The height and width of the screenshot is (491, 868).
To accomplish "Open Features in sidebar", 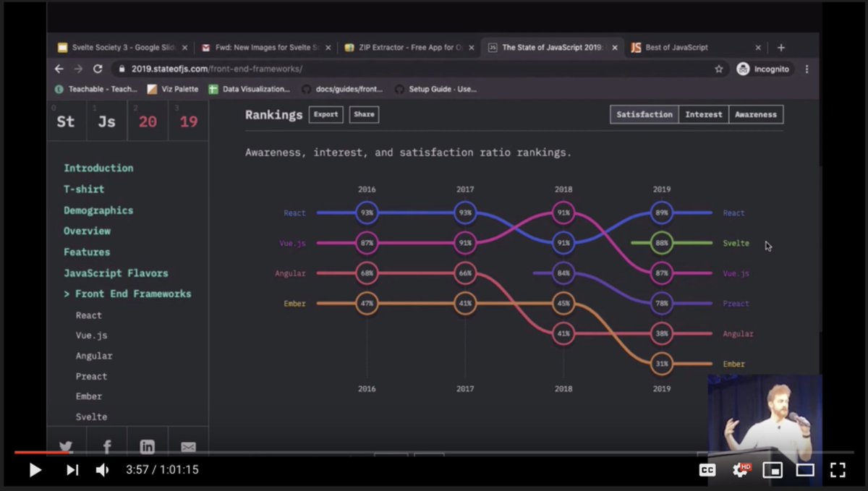I will coord(87,252).
